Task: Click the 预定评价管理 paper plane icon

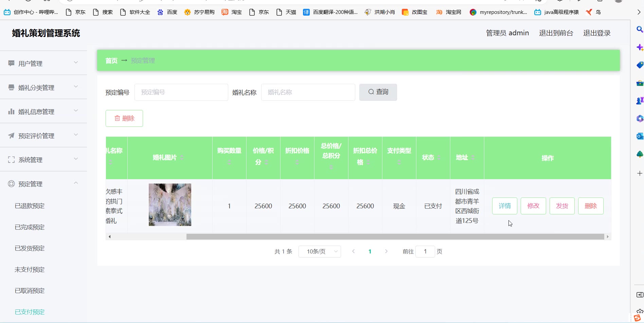Action: [x=11, y=136]
